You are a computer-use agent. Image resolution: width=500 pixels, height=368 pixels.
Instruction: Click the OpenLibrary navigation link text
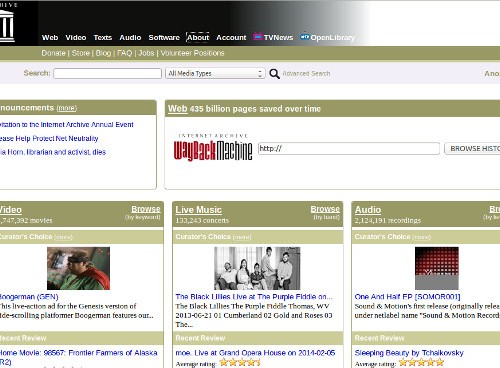pyautogui.click(x=333, y=37)
